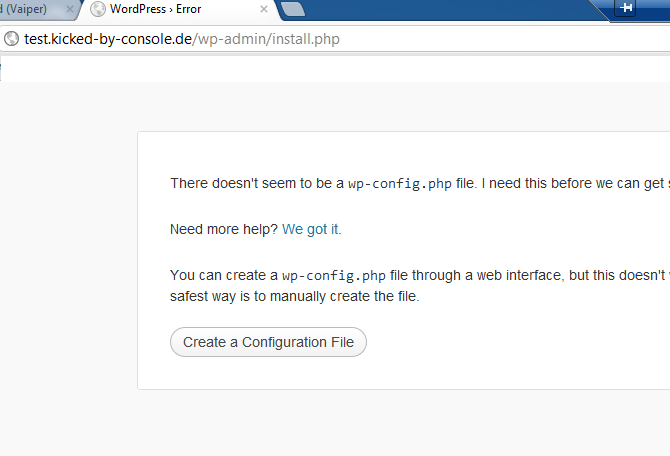Screen dimensions: 670x456
Task: Click the first wp-config.php code text
Action: (400, 184)
